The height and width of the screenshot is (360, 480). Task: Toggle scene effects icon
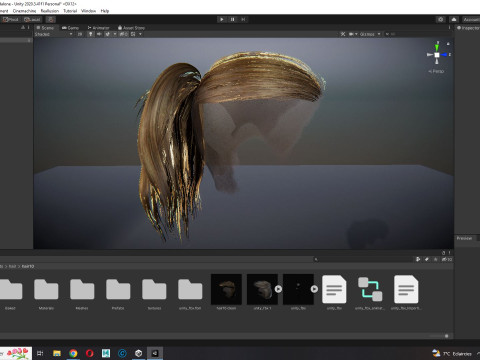tap(107, 34)
